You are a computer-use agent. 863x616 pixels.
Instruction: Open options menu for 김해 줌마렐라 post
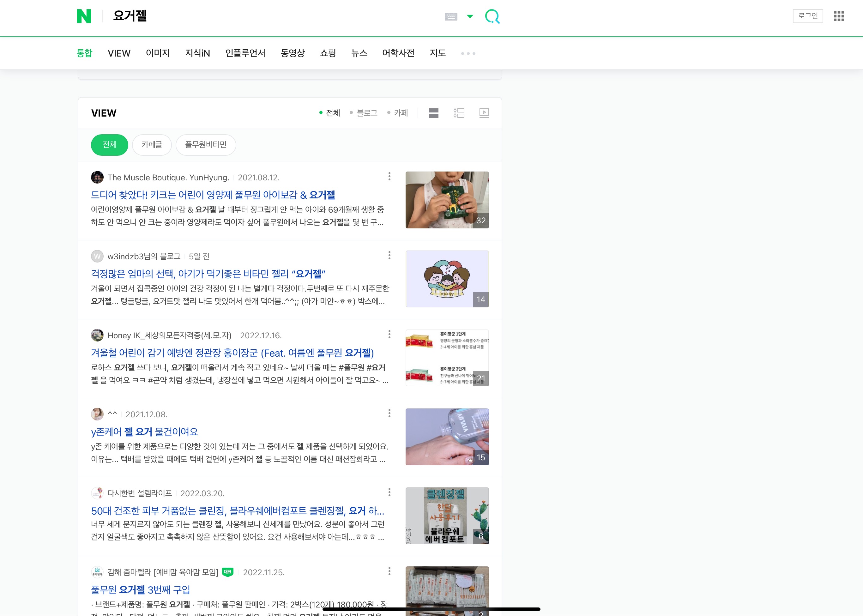(389, 571)
